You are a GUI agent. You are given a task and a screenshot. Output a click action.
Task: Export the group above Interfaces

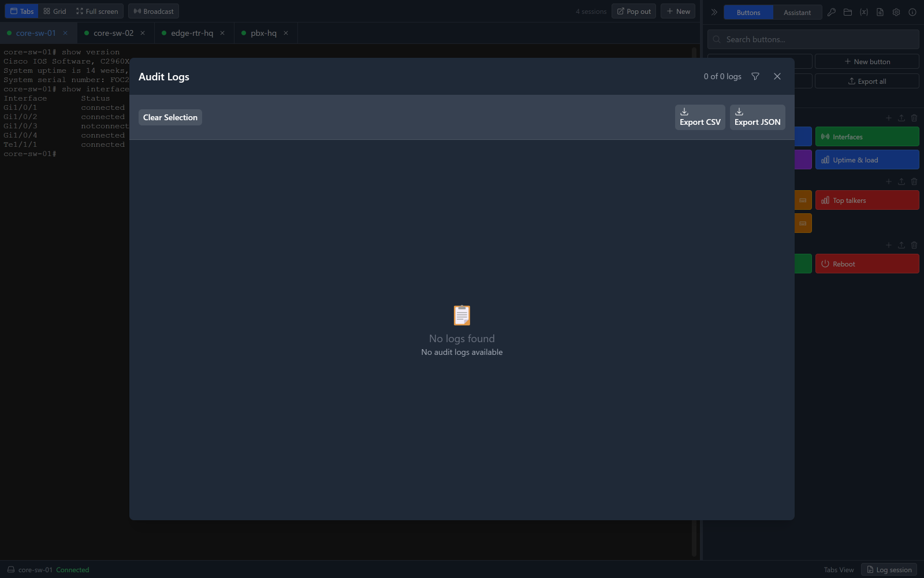pyautogui.click(x=901, y=118)
